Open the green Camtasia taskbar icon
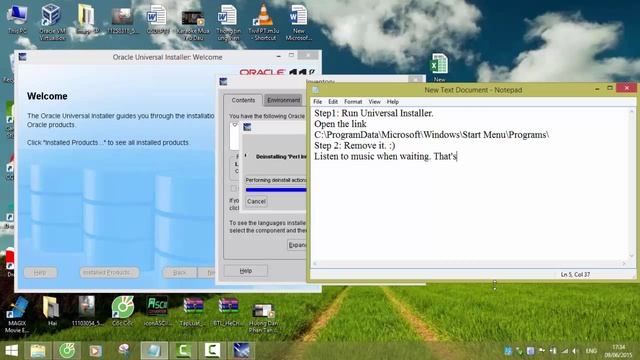This screenshot has height=360, width=640. [x=183, y=351]
